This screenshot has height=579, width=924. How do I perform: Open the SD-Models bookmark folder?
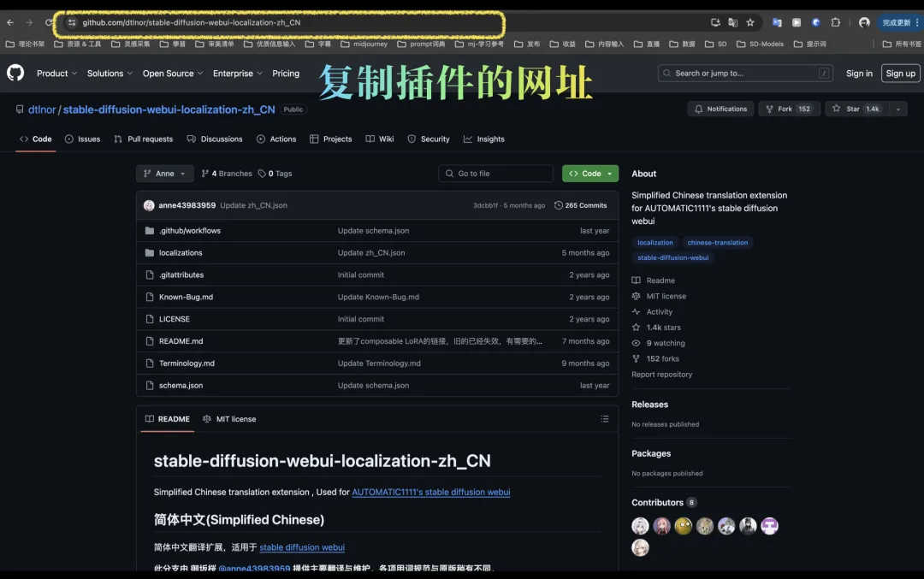(761, 44)
